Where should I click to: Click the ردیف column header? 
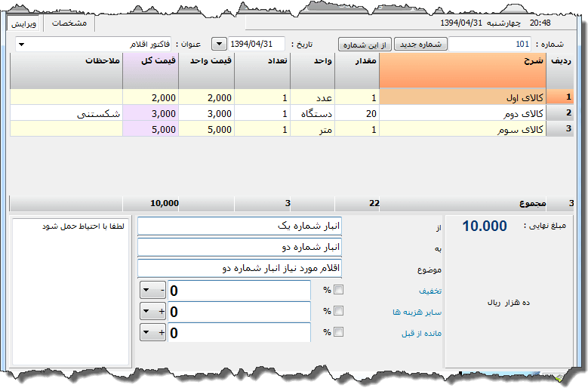[x=560, y=70]
